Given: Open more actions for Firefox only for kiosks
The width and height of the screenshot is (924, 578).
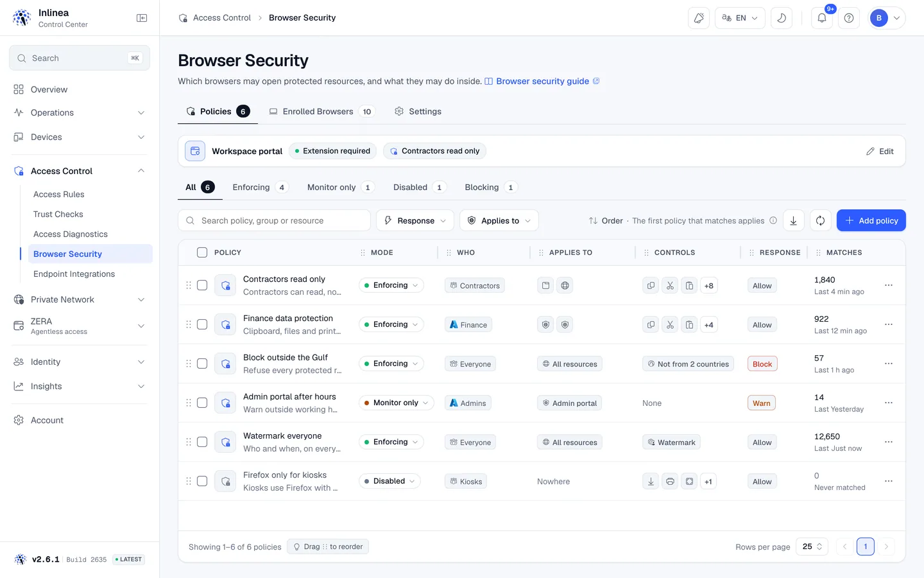Looking at the screenshot, I should pyautogui.click(x=889, y=481).
